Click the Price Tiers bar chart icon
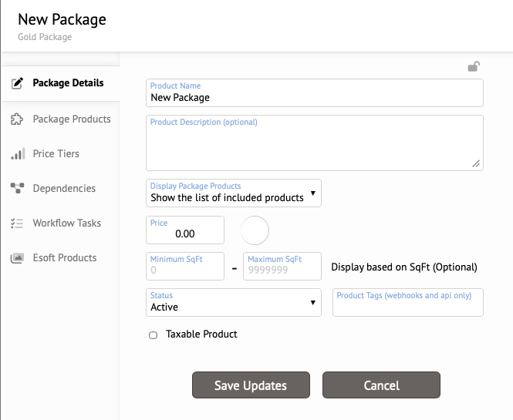The height and width of the screenshot is (420, 513). 18,154
